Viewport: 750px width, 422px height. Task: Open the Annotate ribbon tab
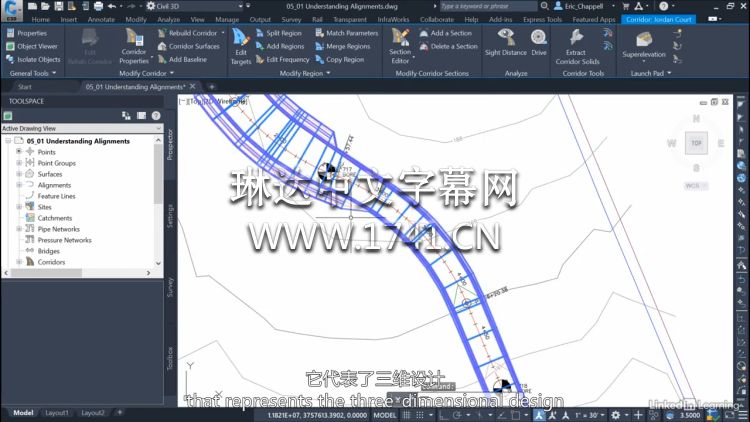pos(101,20)
